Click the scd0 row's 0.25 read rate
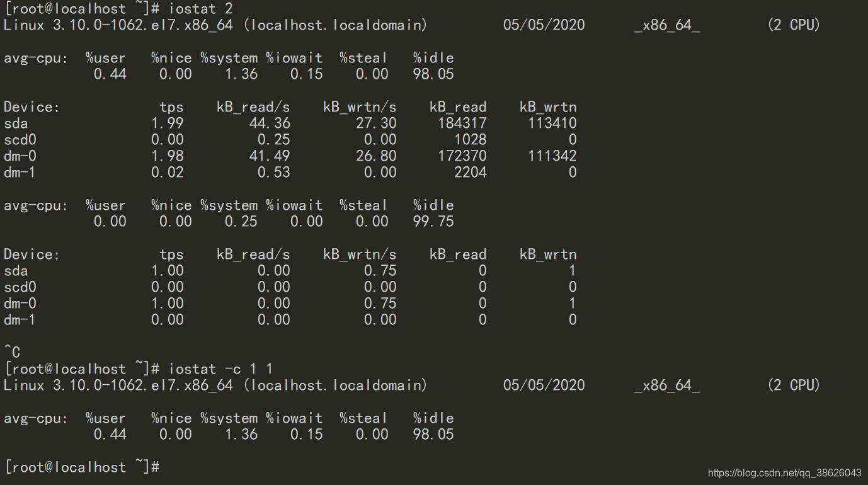This screenshot has width=868, height=485. (x=274, y=140)
